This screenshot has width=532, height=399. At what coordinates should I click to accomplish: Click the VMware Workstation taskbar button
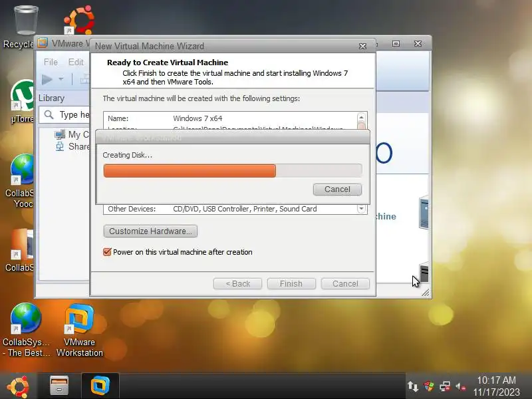click(100, 386)
